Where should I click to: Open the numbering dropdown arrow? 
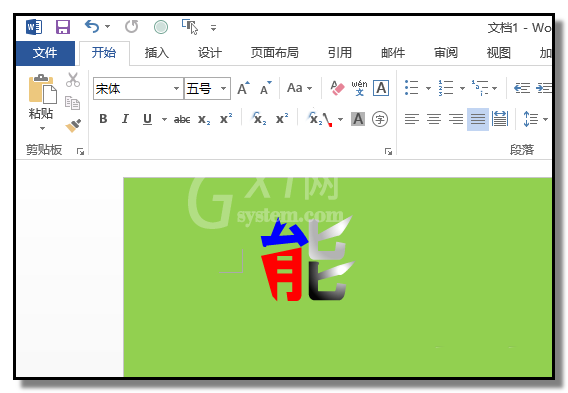click(x=462, y=88)
